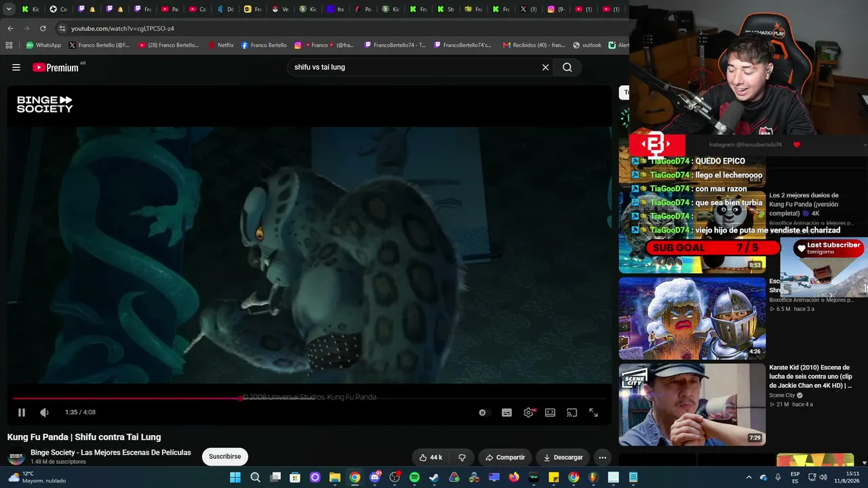Dislike the Kung Fu Panda video
This screenshot has height=488, width=868.
tap(462, 457)
